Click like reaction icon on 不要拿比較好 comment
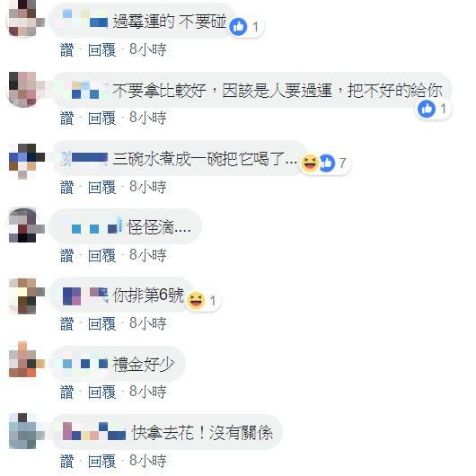The width and height of the screenshot is (476, 476). 427,109
